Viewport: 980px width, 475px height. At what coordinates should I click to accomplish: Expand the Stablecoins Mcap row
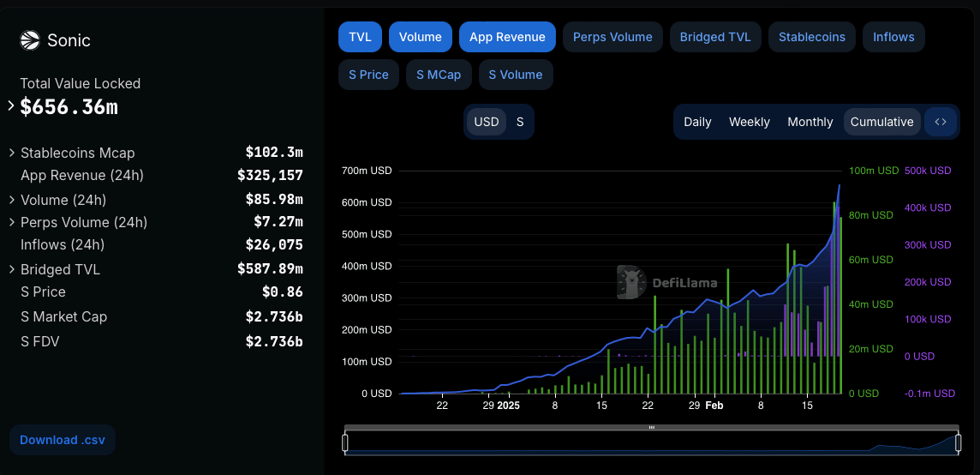tap(11, 153)
